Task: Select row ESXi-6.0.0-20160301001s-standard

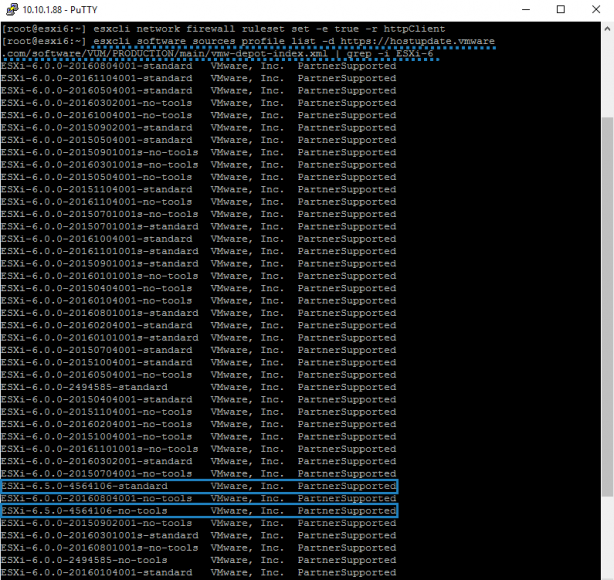Action: 199,536
